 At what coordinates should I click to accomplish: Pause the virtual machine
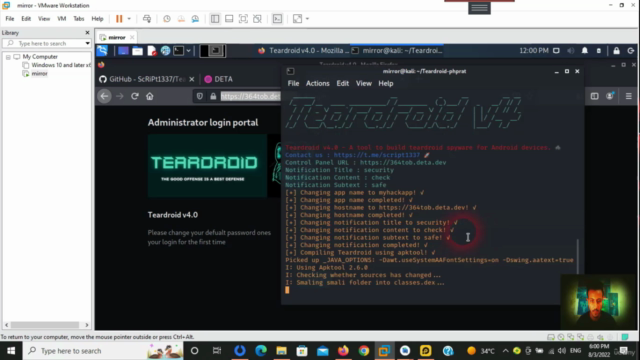pyautogui.click(x=119, y=19)
